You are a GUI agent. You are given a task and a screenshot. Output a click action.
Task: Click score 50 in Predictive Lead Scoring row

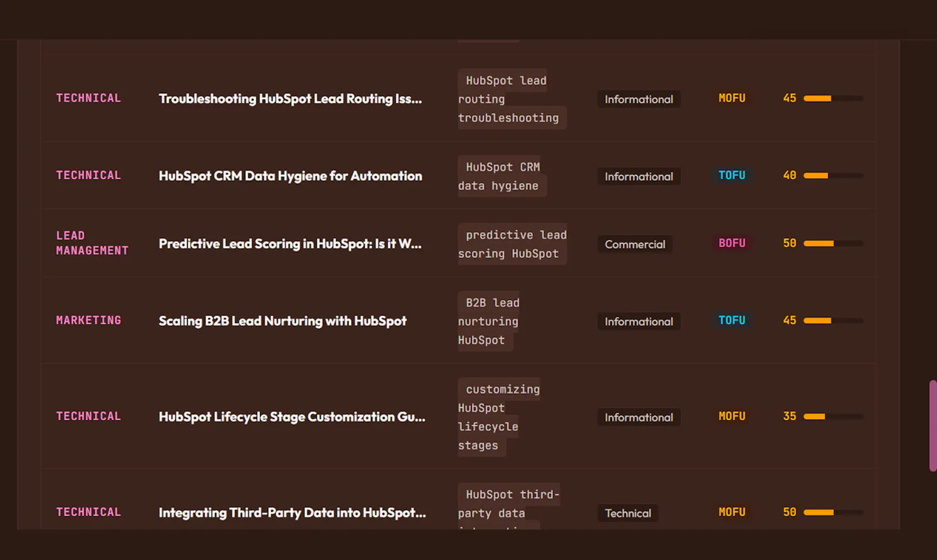click(x=789, y=243)
